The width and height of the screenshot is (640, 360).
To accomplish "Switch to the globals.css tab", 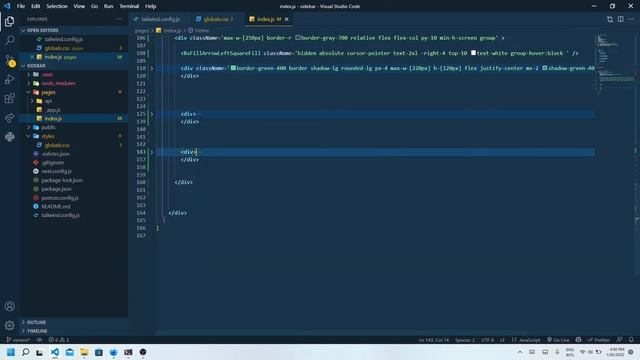I will pyautogui.click(x=215, y=19).
